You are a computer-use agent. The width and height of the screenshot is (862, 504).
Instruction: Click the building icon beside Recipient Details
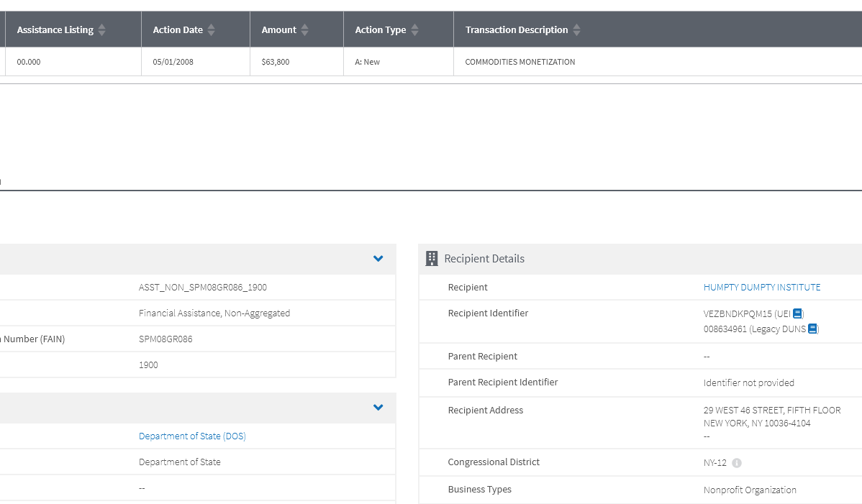pyautogui.click(x=432, y=259)
